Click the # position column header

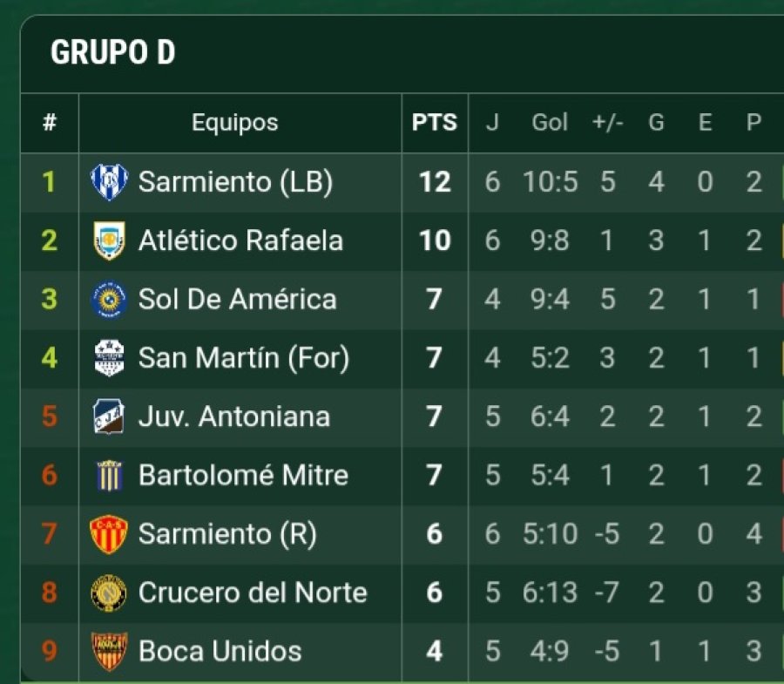coord(50,123)
